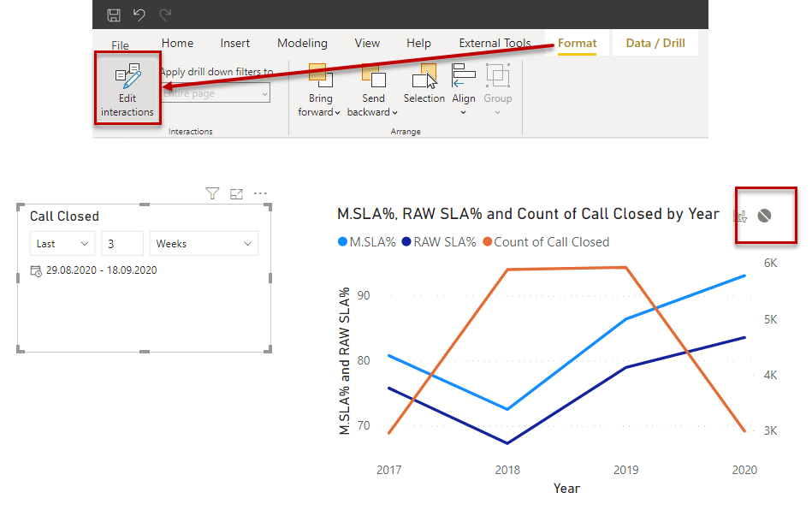Expand the Group dropdown chevron
The width and height of the screenshot is (812, 522).
[x=498, y=112]
